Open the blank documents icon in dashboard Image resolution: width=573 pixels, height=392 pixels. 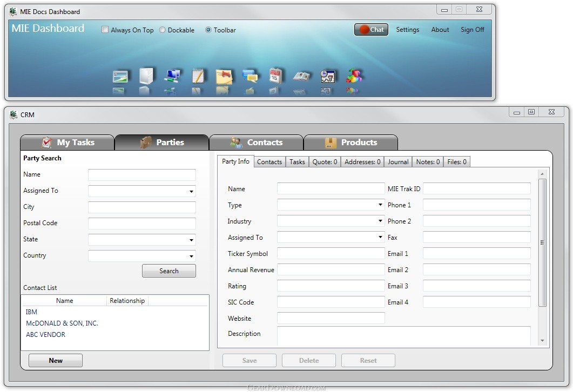tap(146, 76)
